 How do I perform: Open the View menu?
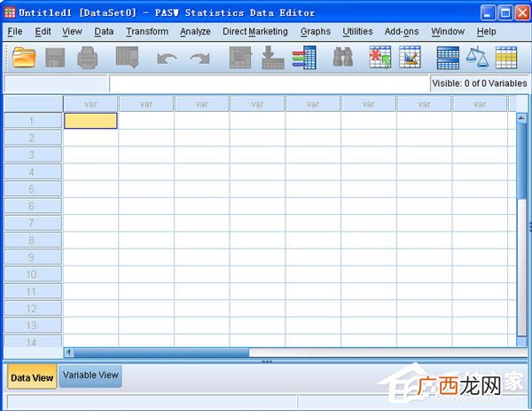point(72,32)
